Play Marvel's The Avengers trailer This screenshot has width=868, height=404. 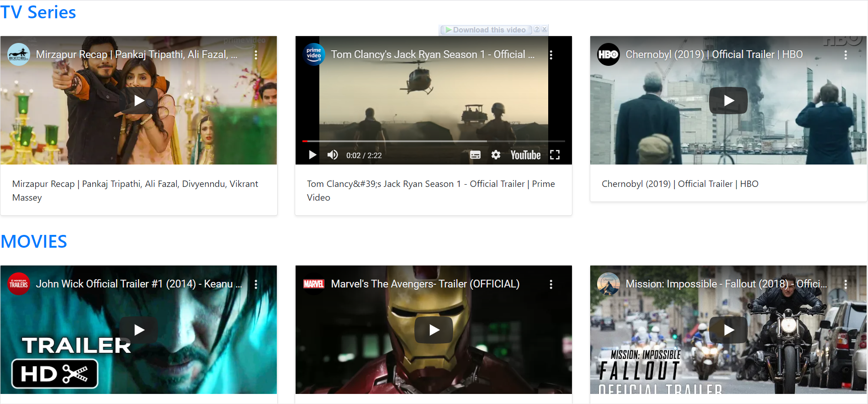point(434,330)
